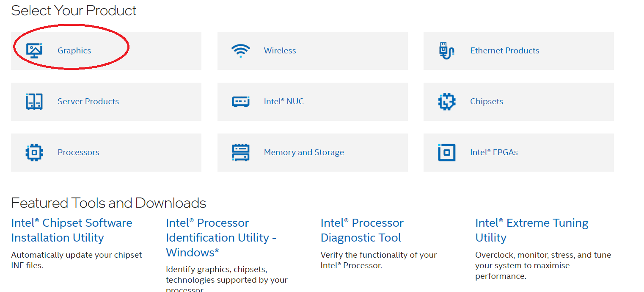Select the Ethernet Products text link
Viewport: 644px width, 292px height.
tap(504, 50)
